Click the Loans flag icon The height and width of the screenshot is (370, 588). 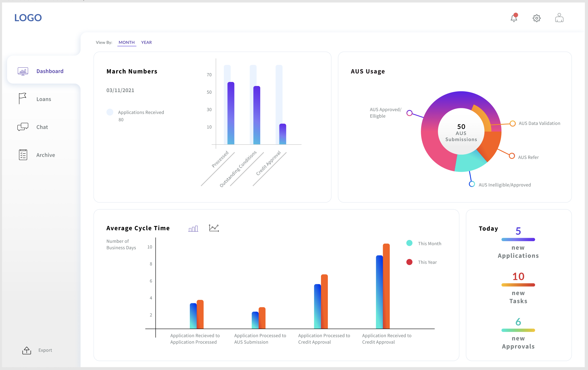coord(22,98)
